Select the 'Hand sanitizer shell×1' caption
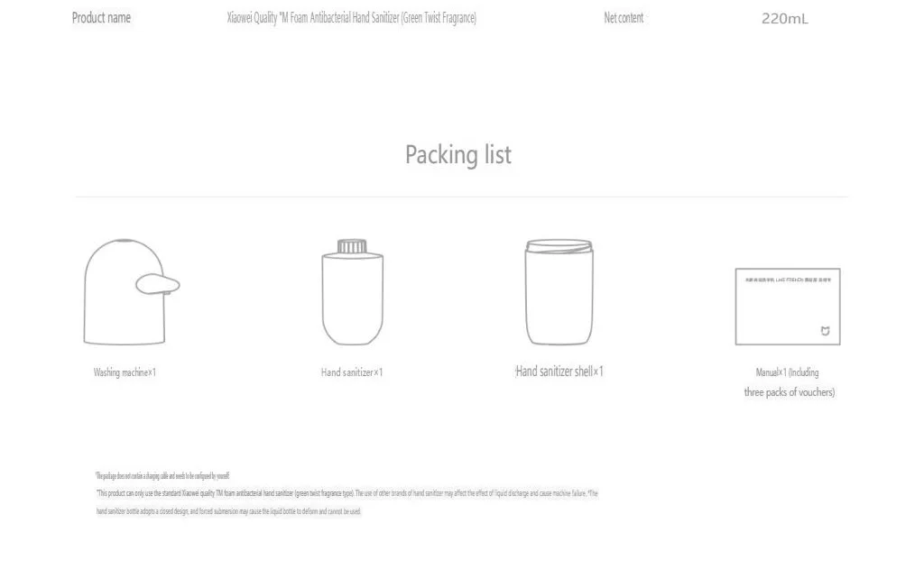Image resolution: width=924 pixels, height=587 pixels. (559, 371)
